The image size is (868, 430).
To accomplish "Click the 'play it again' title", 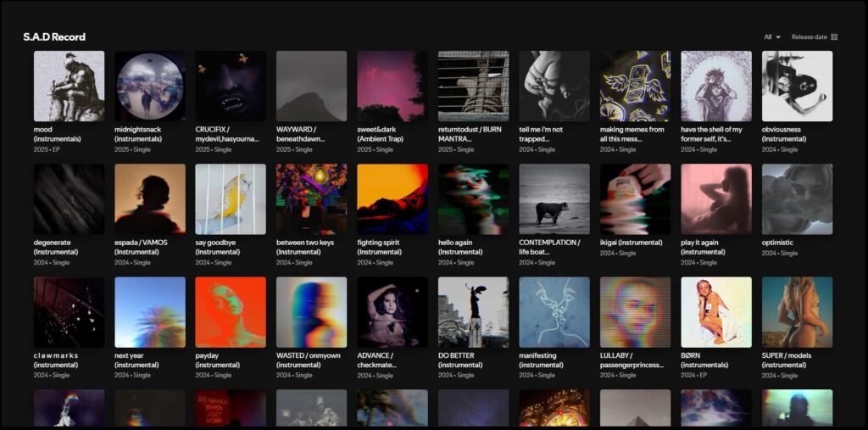I will point(701,243).
